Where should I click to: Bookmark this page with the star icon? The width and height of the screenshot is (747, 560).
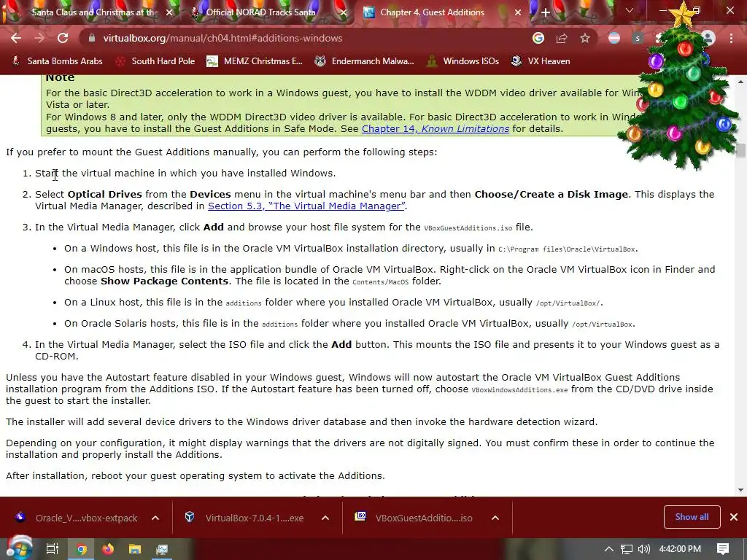click(x=585, y=38)
